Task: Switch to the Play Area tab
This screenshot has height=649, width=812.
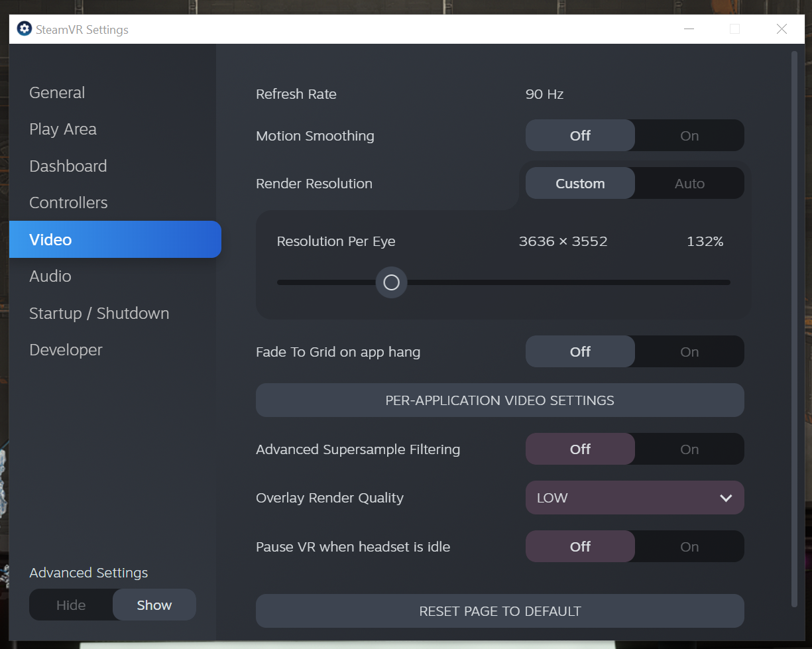Action: click(63, 129)
